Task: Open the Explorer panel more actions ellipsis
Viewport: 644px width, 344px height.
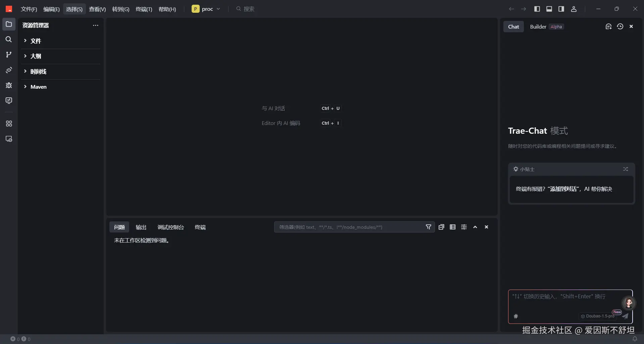Action: pos(96,25)
